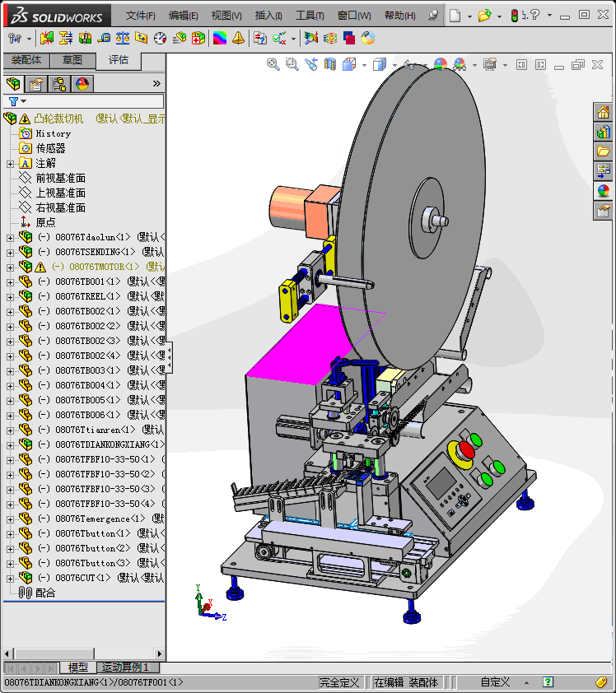Open Mass Properties balance-scale icon
Image resolution: width=616 pixels, height=693 pixels.
coord(123,39)
